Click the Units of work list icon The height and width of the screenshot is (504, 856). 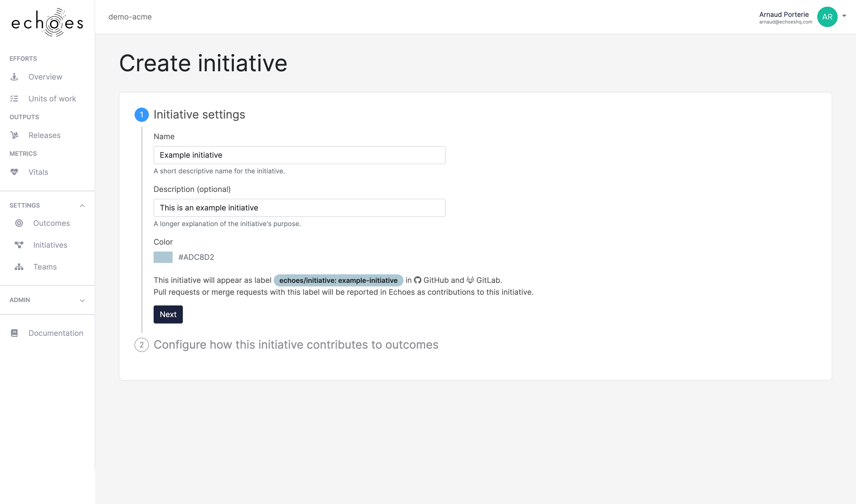pyautogui.click(x=14, y=99)
